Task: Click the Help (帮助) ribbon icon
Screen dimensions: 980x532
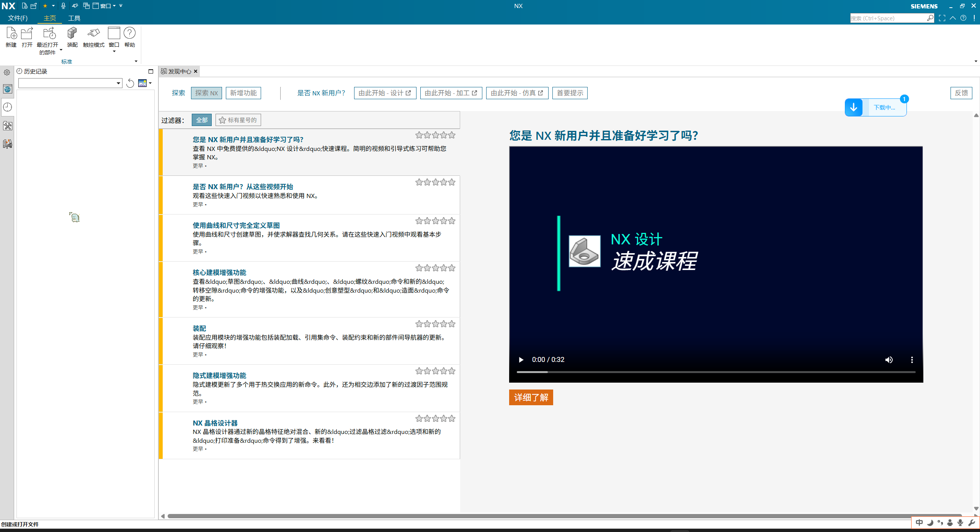Action: click(x=130, y=34)
